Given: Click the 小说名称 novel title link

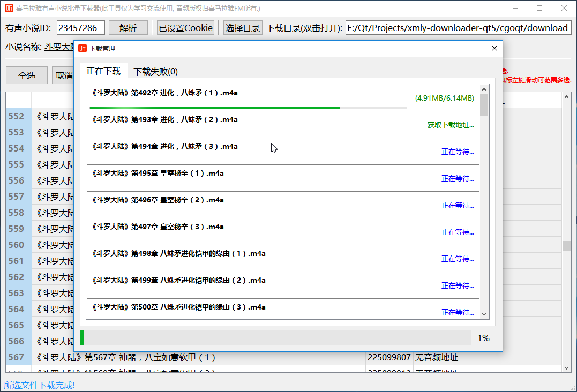Looking at the screenshot, I should pos(59,47).
